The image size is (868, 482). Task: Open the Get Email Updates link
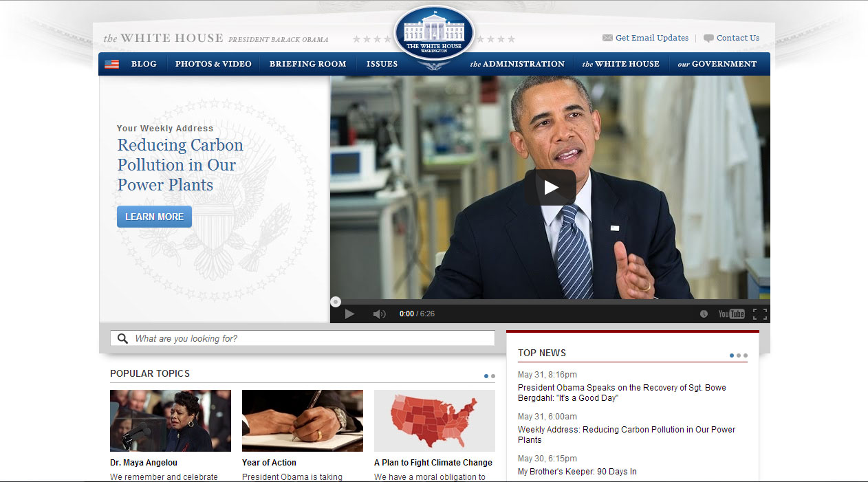tap(651, 38)
